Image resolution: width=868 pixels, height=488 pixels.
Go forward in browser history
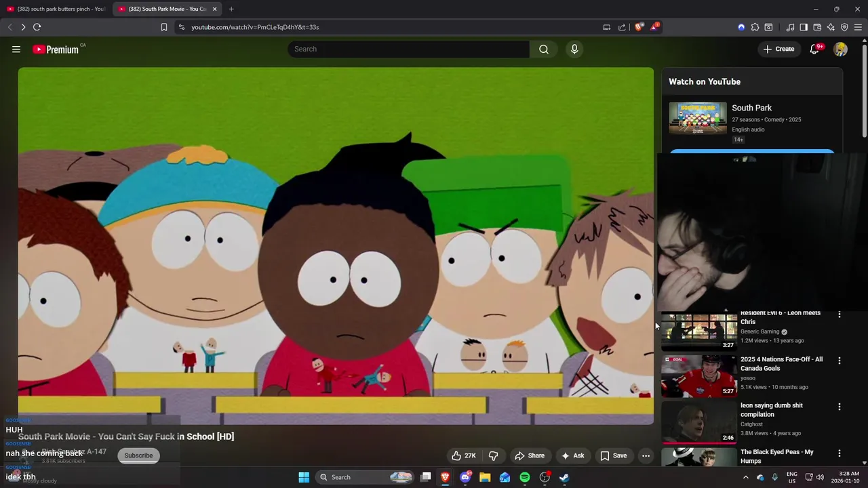(23, 27)
